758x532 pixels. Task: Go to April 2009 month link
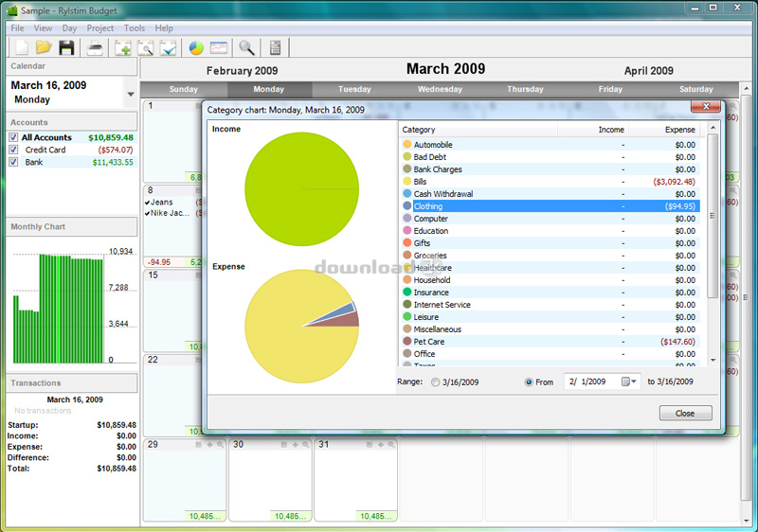tap(648, 71)
